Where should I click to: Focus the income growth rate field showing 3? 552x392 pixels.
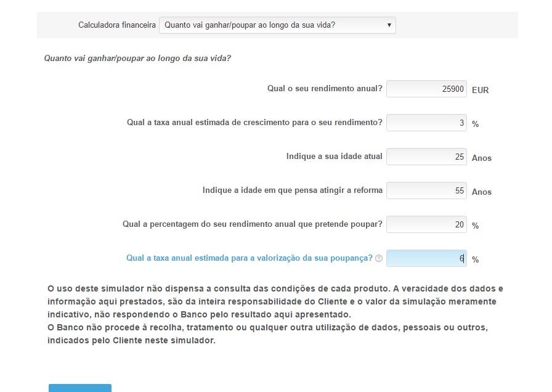(x=426, y=123)
